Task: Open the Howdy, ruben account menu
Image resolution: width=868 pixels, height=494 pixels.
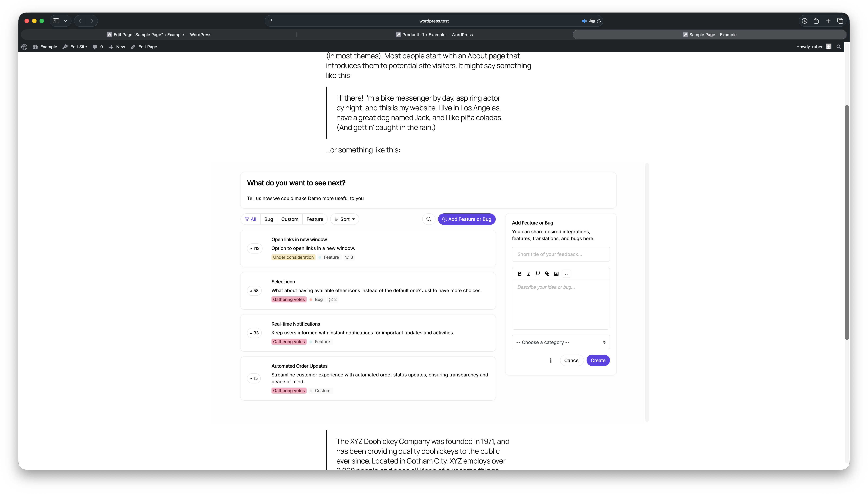Action: pos(813,47)
